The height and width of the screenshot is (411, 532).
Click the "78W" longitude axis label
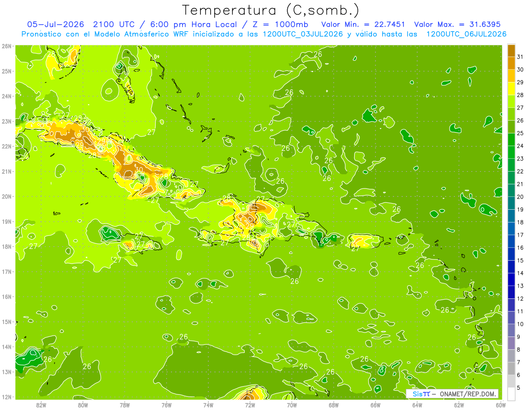(125, 404)
